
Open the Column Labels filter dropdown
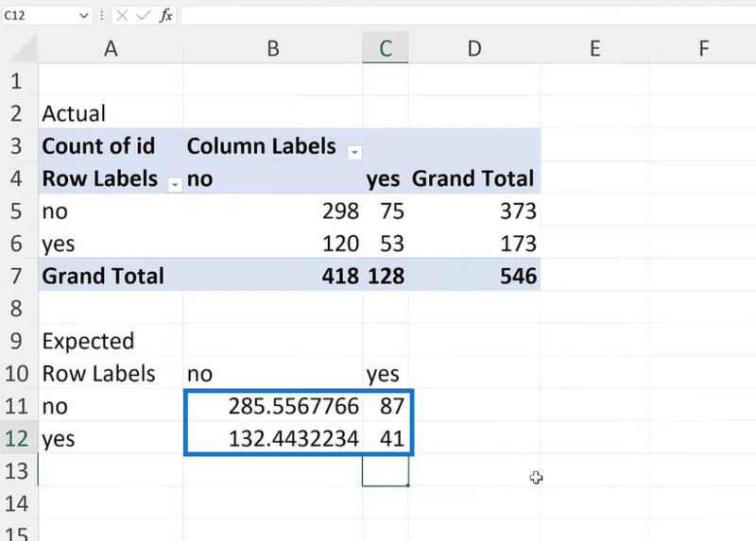click(354, 152)
